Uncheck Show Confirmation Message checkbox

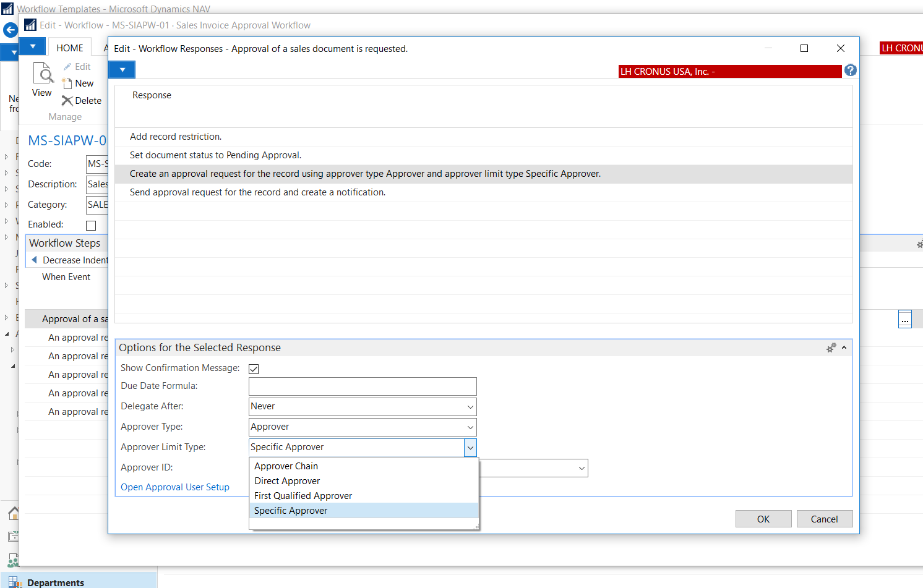click(x=254, y=369)
